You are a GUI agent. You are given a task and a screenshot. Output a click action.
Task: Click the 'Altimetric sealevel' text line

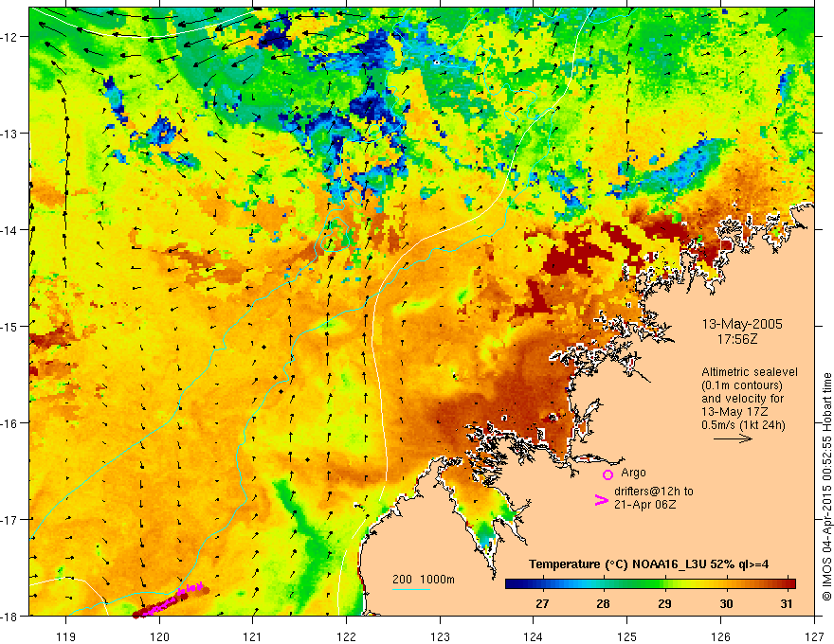(x=750, y=372)
